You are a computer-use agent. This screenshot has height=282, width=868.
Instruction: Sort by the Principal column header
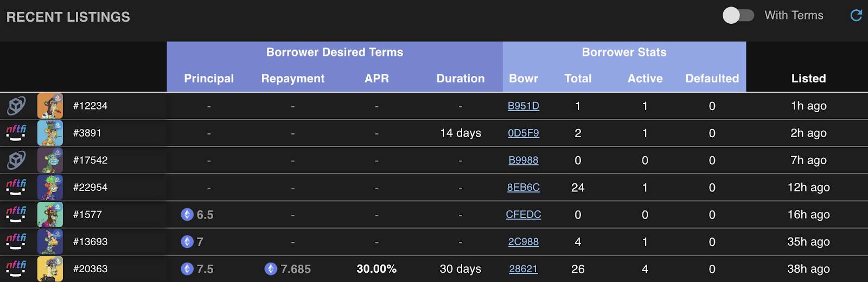(x=209, y=79)
